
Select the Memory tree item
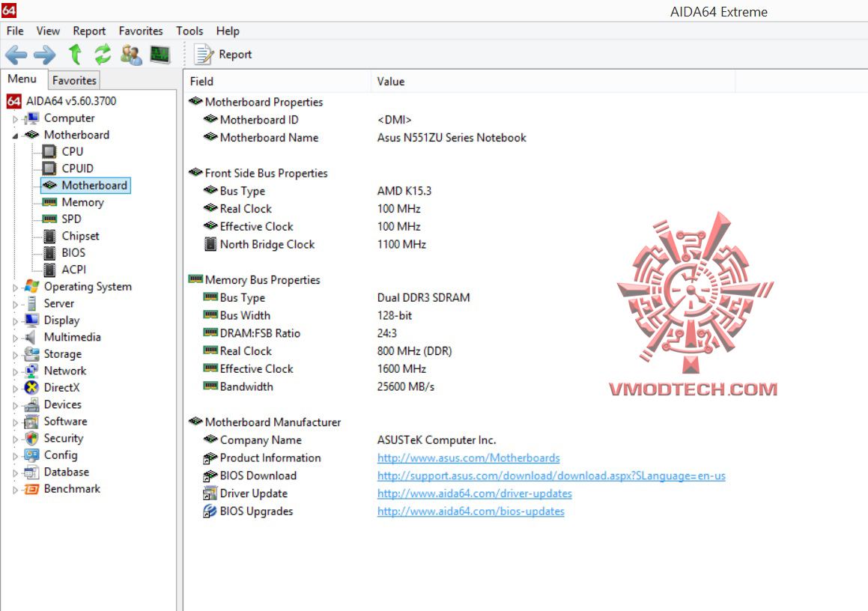click(82, 202)
